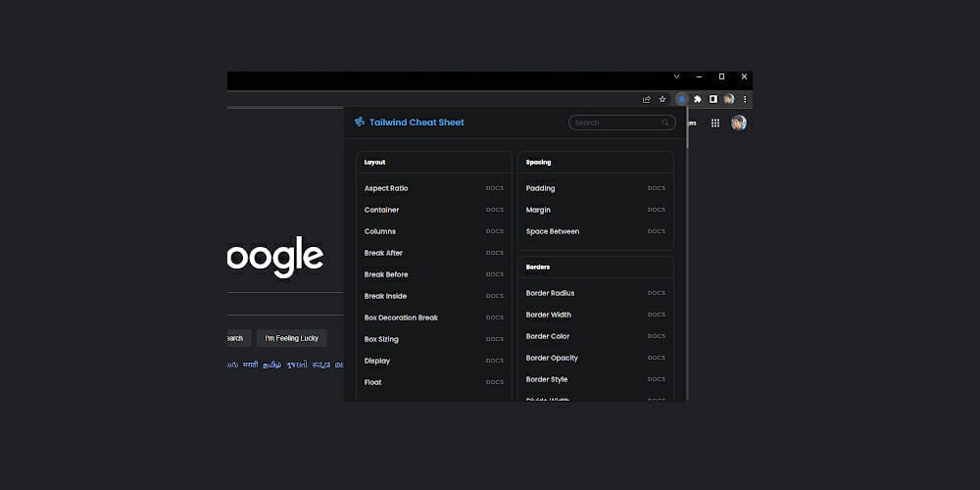Expand the Border Opacity row
980x490 pixels.
[596, 358]
